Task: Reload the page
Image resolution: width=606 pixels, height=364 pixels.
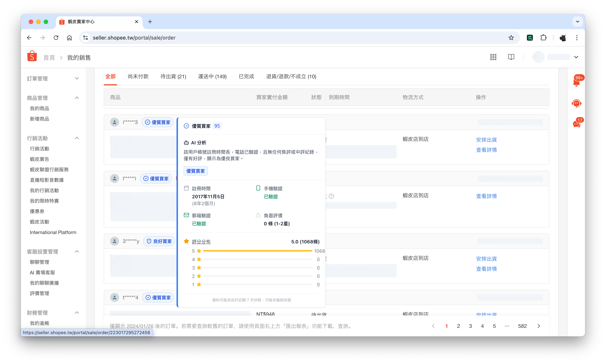Action: (x=56, y=37)
